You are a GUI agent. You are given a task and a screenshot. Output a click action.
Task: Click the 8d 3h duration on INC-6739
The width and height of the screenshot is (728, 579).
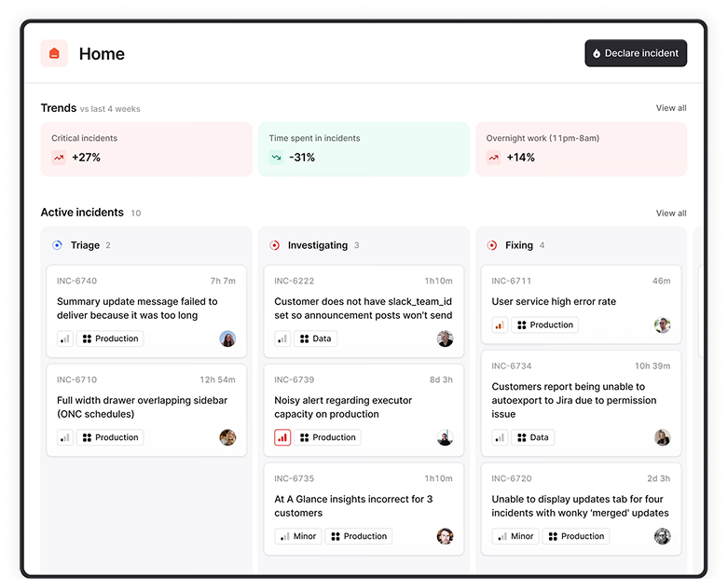tap(441, 379)
